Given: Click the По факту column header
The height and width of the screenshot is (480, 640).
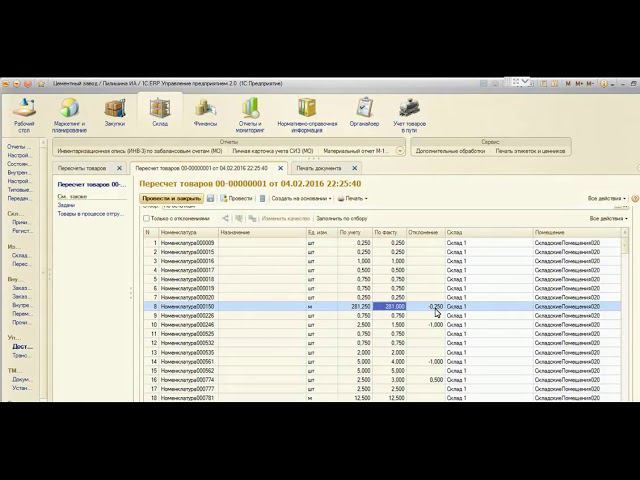Looking at the screenshot, I should [389, 232].
